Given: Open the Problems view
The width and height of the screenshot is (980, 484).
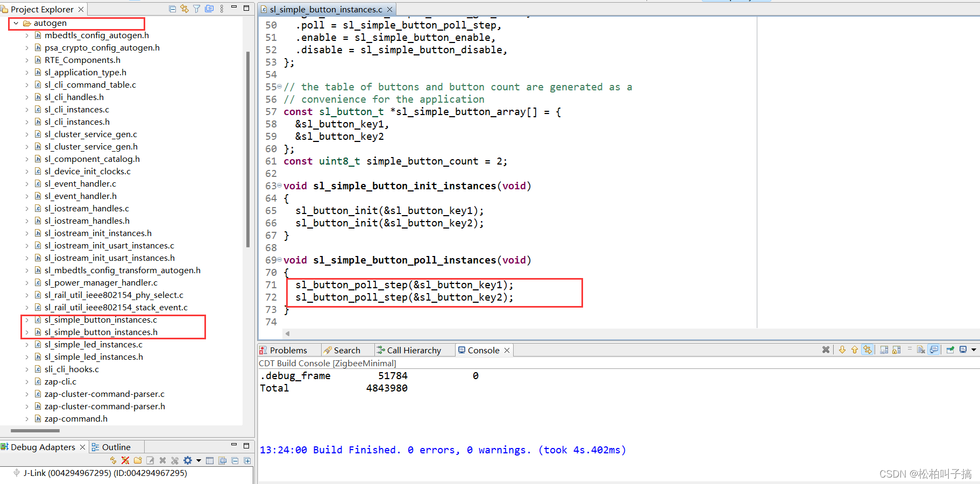Looking at the screenshot, I should [288, 350].
